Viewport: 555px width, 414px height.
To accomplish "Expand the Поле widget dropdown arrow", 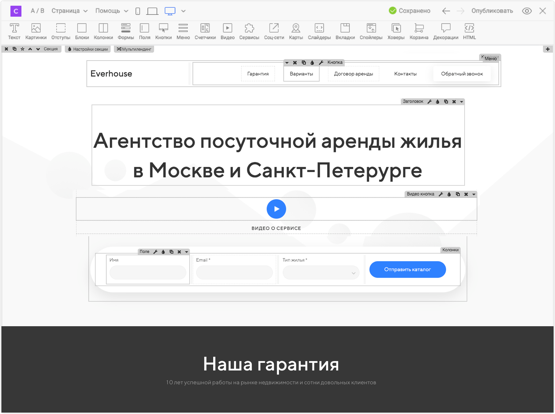I will (x=187, y=252).
